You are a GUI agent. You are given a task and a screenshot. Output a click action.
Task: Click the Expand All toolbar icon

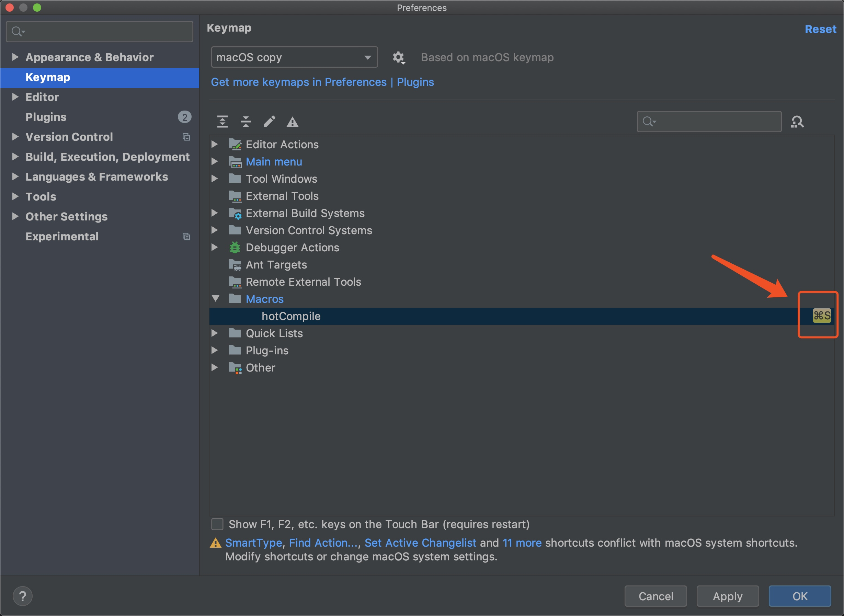pos(222,122)
